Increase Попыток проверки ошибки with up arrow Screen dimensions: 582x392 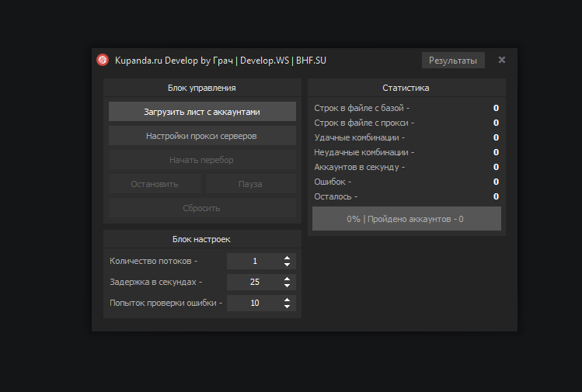tap(287, 300)
